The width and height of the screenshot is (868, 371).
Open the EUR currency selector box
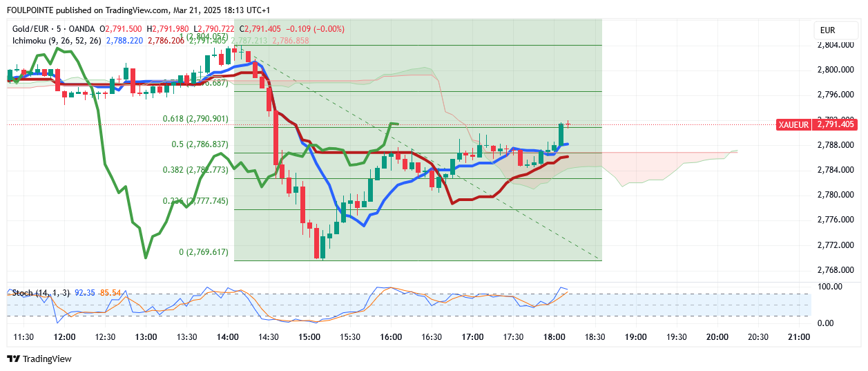836,30
